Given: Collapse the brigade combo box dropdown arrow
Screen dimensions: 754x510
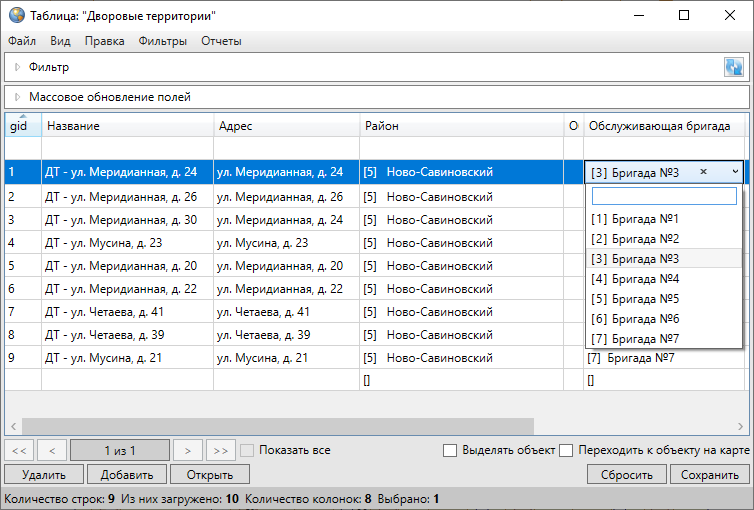Looking at the screenshot, I should click(734, 172).
